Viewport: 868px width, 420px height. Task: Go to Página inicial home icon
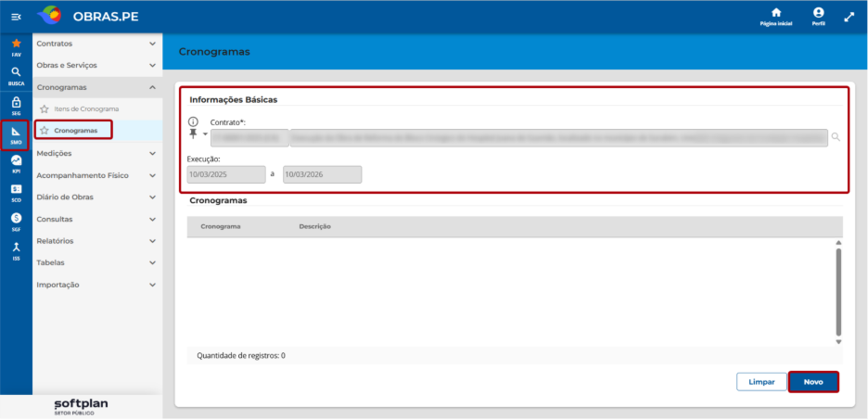(776, 13)
